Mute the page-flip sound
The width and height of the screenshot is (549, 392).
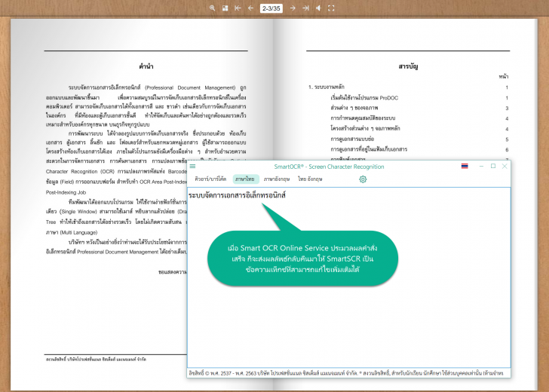coord(318,8)
